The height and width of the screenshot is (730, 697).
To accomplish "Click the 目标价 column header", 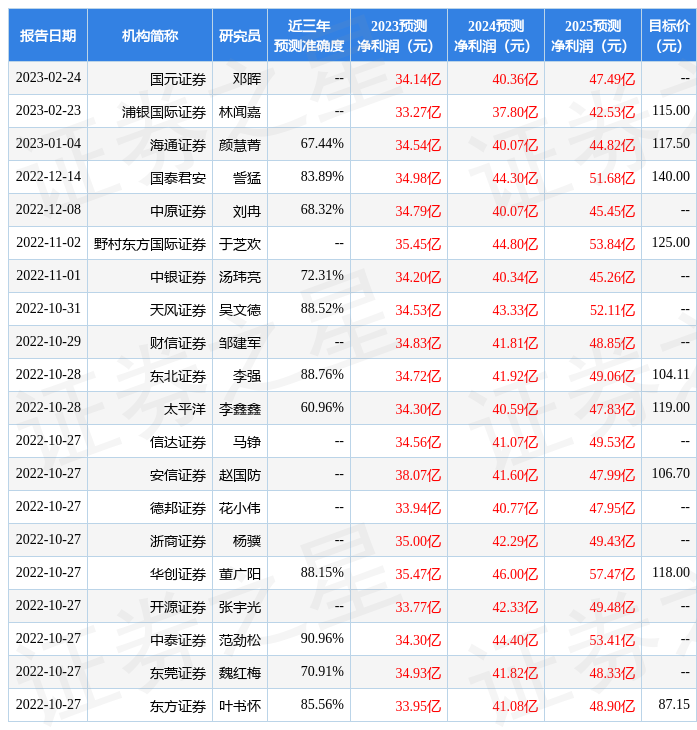I will click(669, 35).
